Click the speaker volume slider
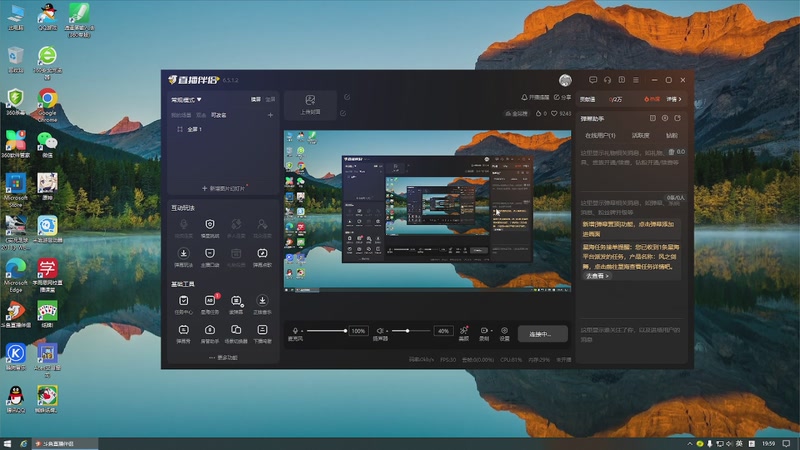Image resolution: width=800 pixels, height=450 pixels. coord(411,331)
